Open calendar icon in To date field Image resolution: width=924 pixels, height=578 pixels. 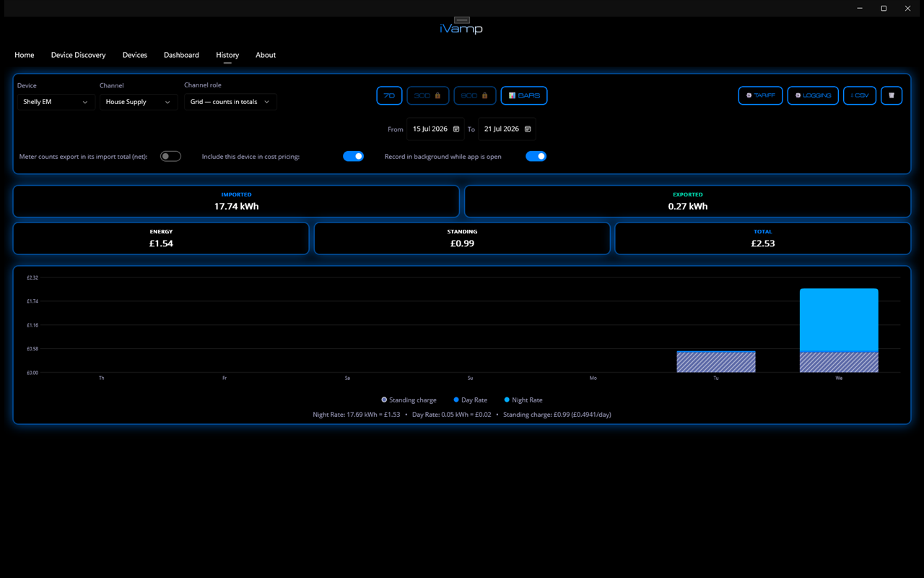pos(528,129)
